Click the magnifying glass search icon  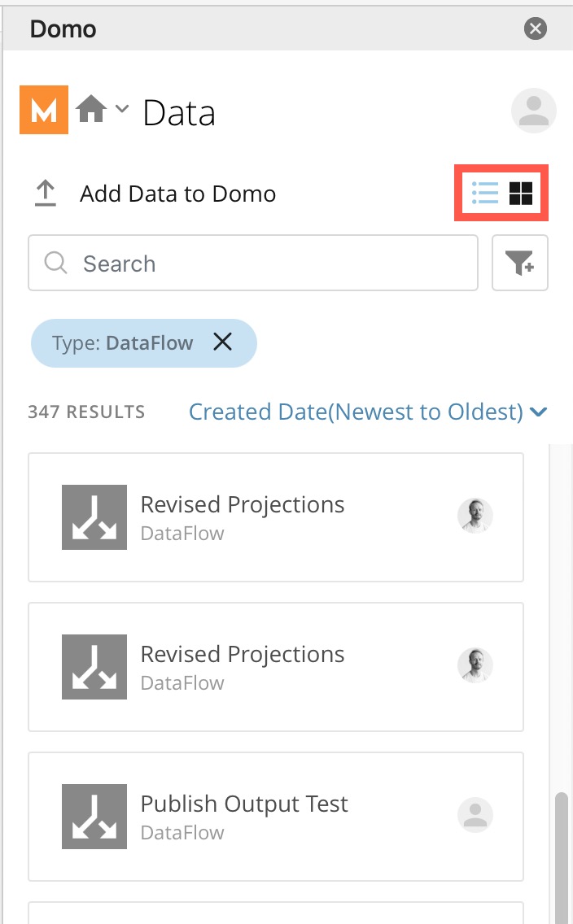pyautogui.click(x=55, y=263)
